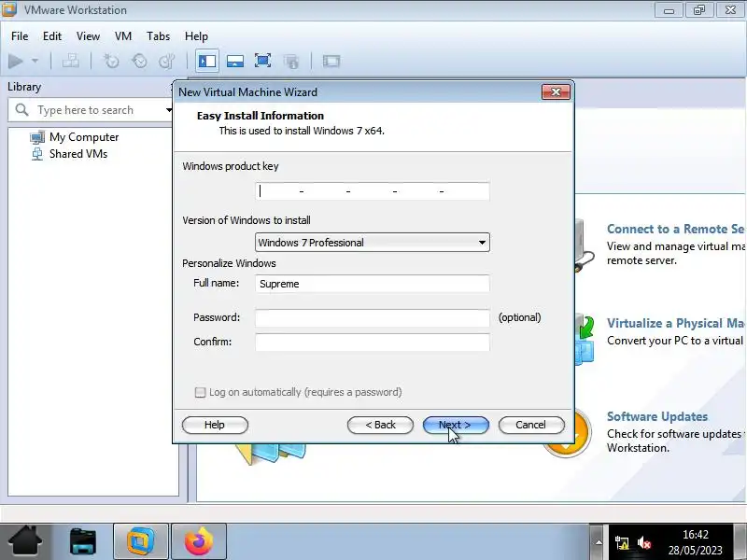Click the Send Ctrl+Alt+Del toolbar icon
747x560 pixels.
(x=71, y=61)
